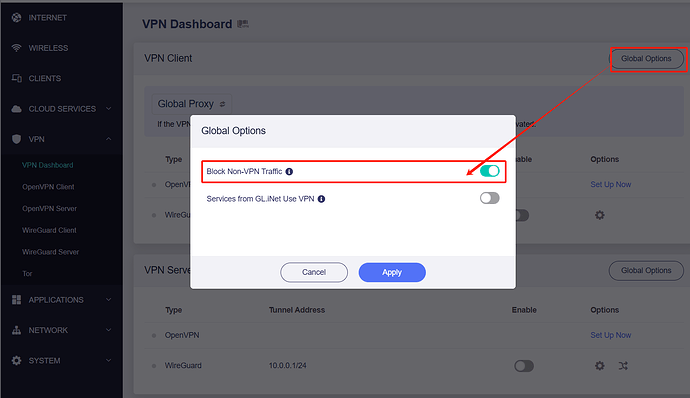Click the Internet globe icon in sidebar
This screenshot has width=690, height=398.
[x=17, y=18]
